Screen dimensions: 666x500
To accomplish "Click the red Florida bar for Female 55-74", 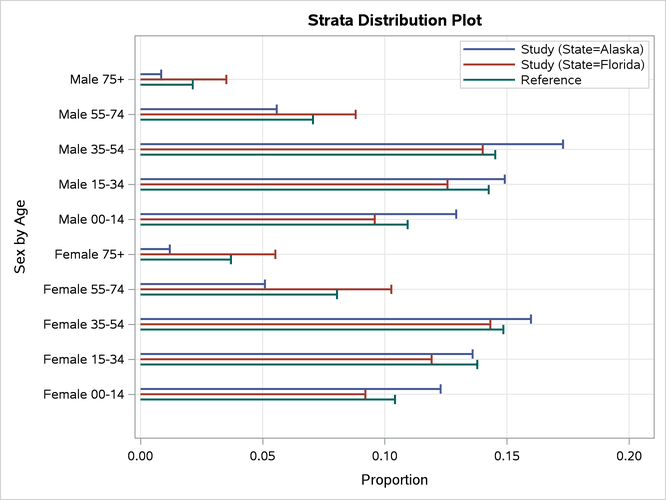I will [x=265, y=289].
